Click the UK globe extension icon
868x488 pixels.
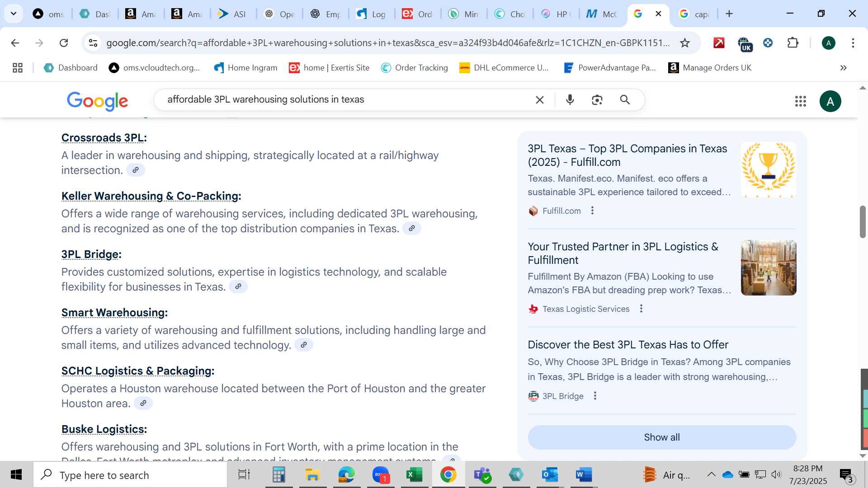pos(744,44)
